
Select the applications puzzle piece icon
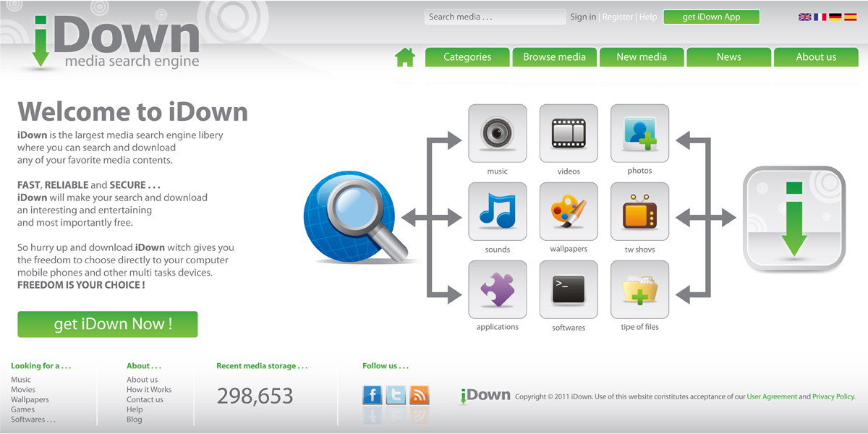click(x=498, y=289)
